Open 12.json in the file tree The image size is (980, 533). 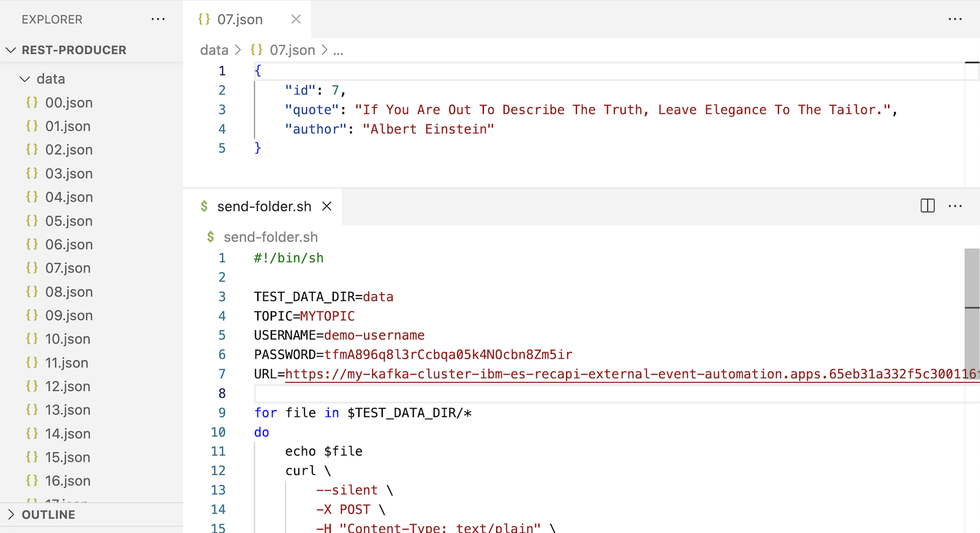click(67, 387)
